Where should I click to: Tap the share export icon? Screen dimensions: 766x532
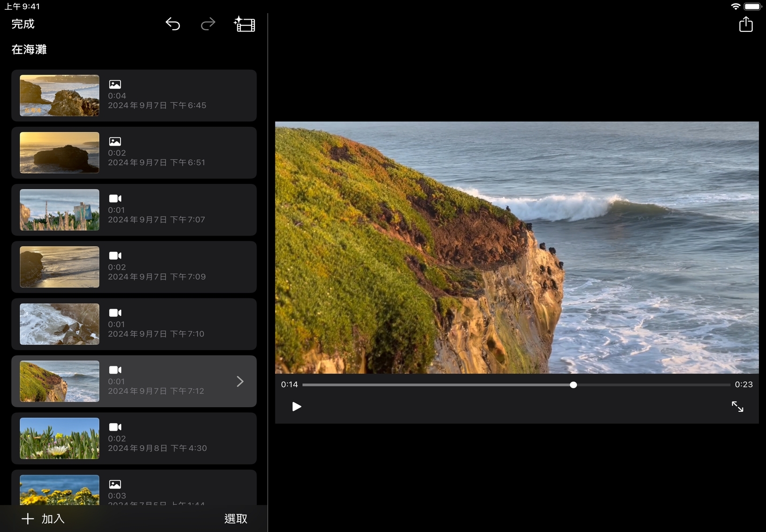[745, 24]
